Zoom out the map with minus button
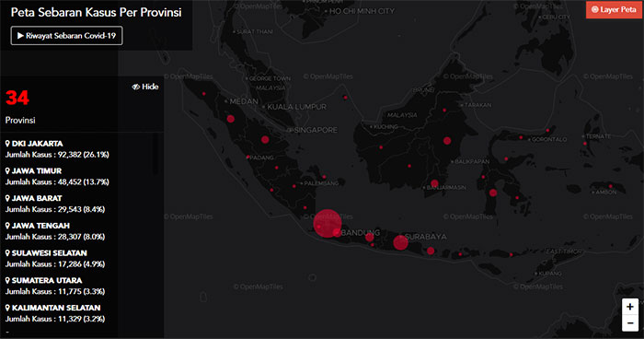 tap(630, 323)
